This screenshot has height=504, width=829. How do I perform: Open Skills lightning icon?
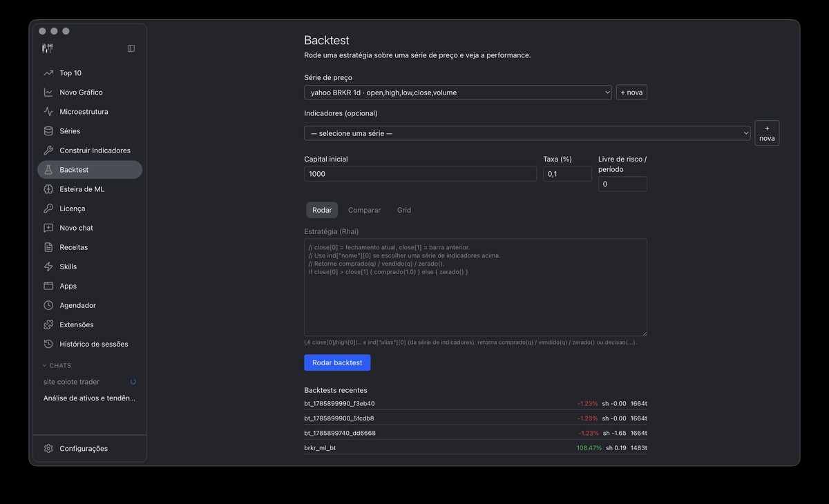click(x=48, y=266)
